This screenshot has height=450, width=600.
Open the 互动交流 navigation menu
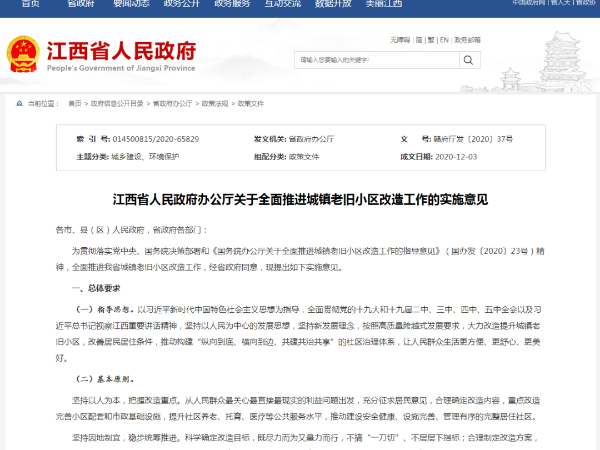(x=283, y=3)
